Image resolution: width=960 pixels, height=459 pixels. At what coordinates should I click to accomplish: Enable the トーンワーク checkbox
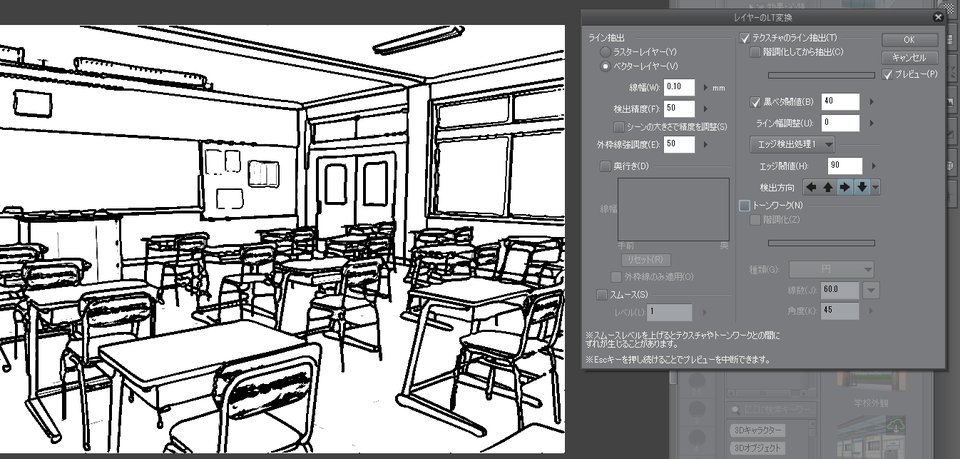coord(744,205)
